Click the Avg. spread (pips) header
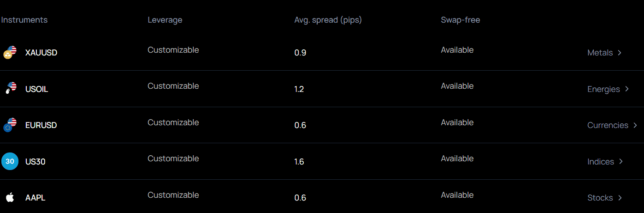This screenshot has width=644, height=213. pos(328,20)
